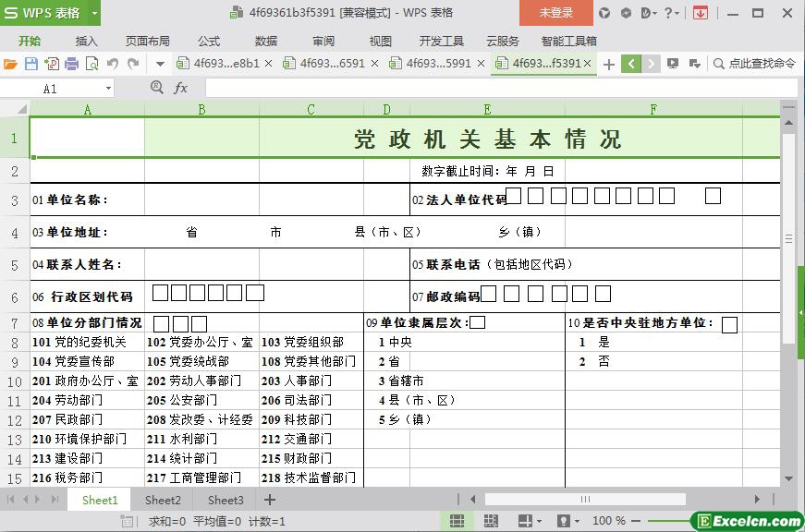Click the insert function fx icon
Image resolution: width=805 pixels, height=532 pixels.
[181, 88]
